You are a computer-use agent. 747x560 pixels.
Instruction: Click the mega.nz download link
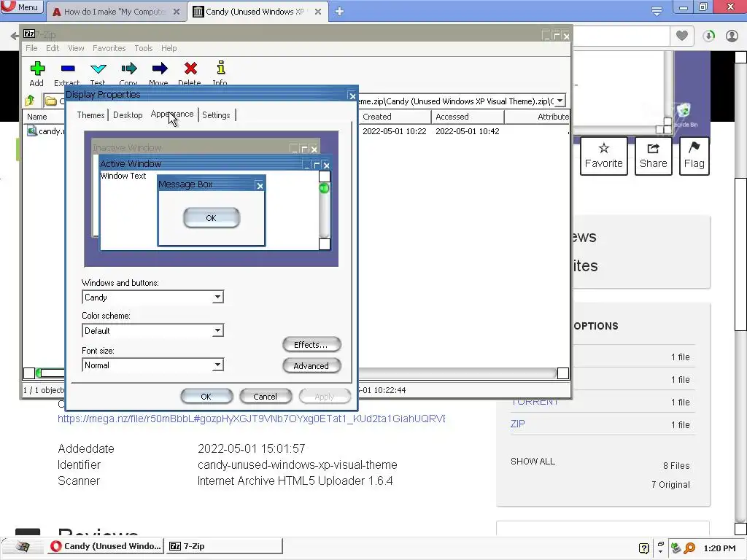click(252, 419)
